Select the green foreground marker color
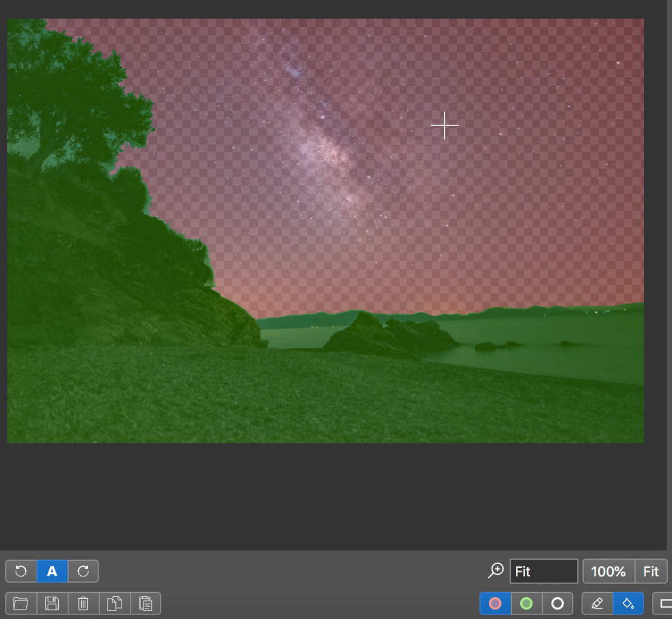This screenshot has height=619, width=672. (526, 603)
